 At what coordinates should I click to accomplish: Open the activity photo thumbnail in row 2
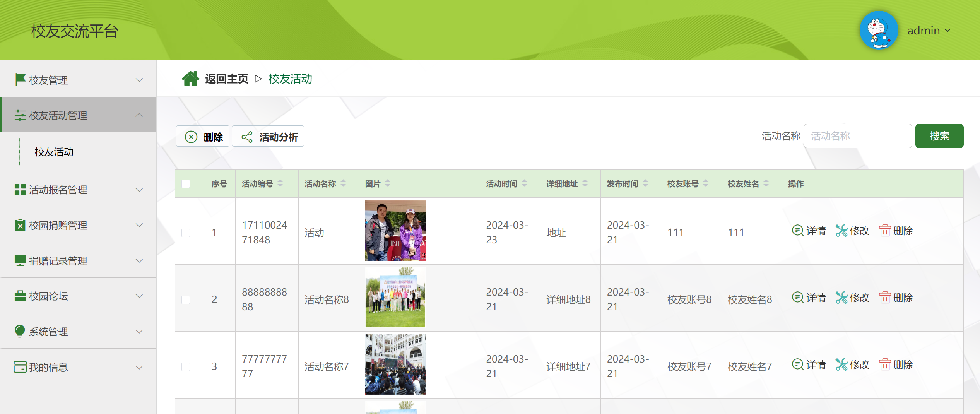tap(395, 298)
